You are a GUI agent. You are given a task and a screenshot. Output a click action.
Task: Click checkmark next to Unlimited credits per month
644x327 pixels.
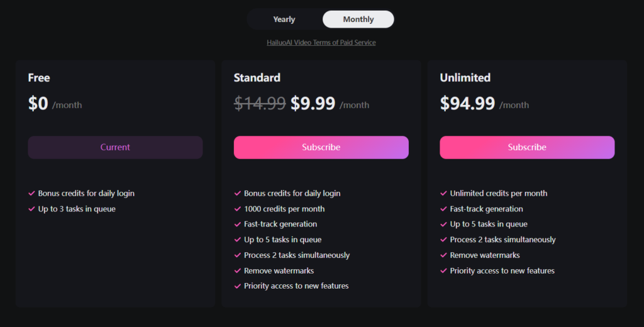[443, 193]
